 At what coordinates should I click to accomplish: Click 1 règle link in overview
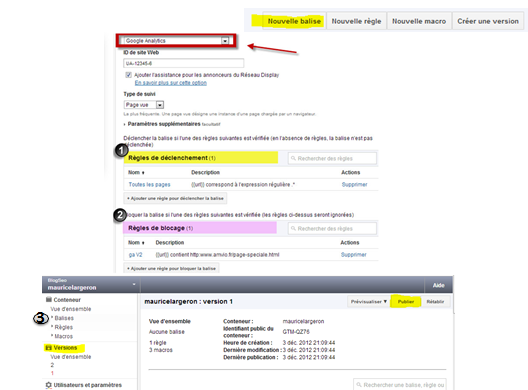[158, 343]
